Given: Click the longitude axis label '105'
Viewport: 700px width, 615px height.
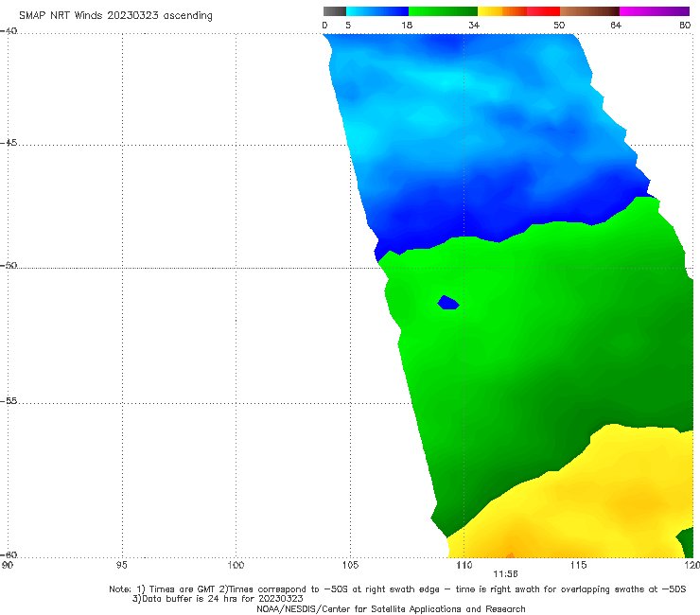Looking at the screenshot, I should point(350,565).
